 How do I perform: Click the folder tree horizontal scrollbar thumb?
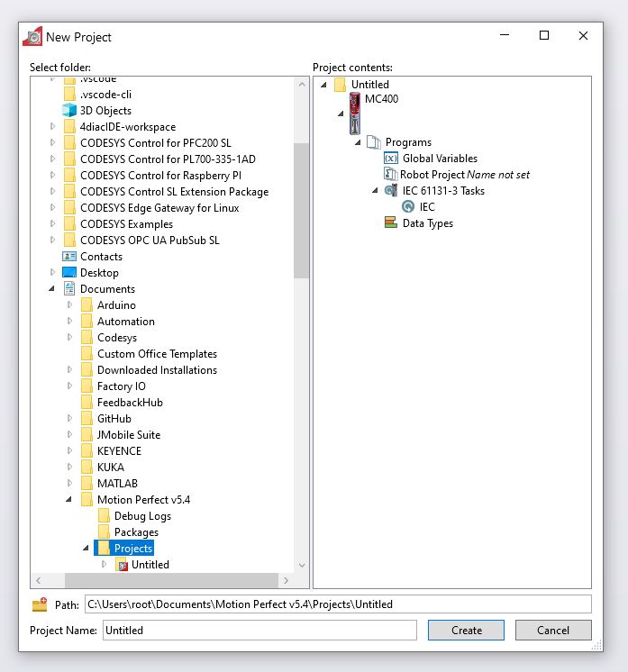point(171,581)
